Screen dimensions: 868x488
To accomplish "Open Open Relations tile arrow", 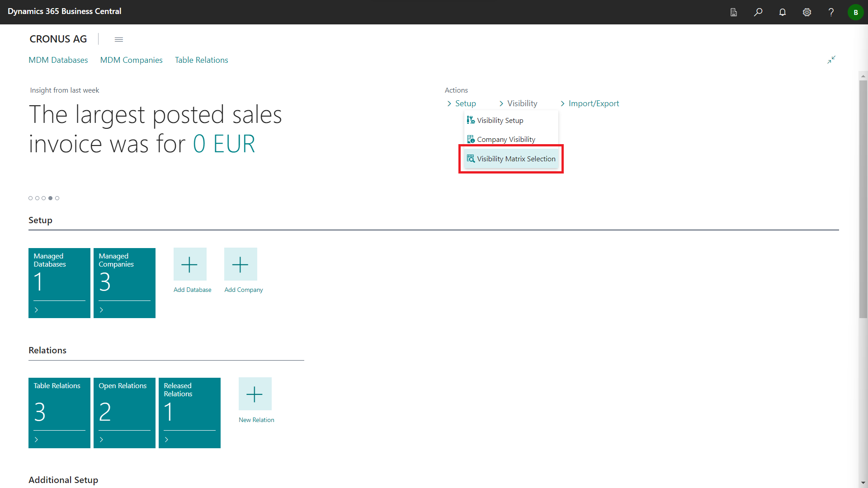I will pos(102,440).
